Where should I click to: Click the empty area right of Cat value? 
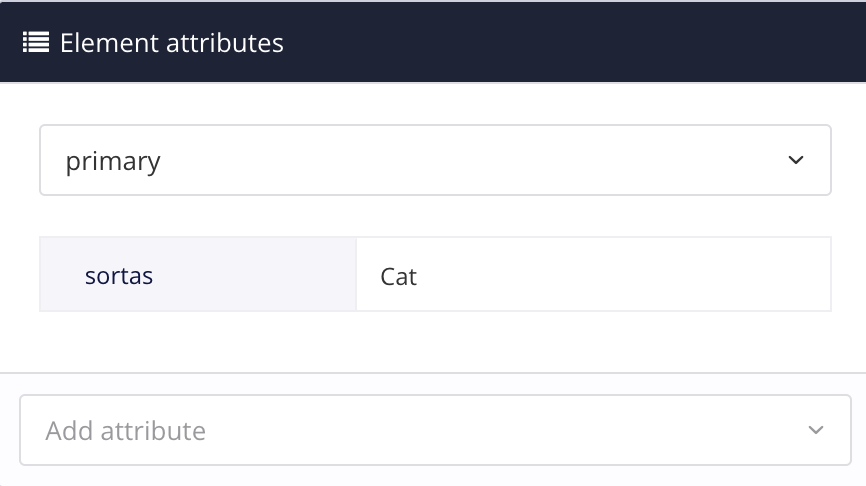coord(650,275)
